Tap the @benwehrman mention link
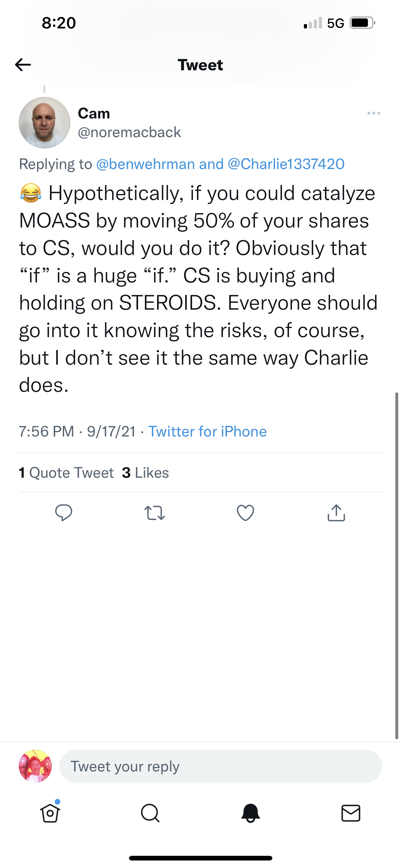401x868 pixels. (146, 164)
